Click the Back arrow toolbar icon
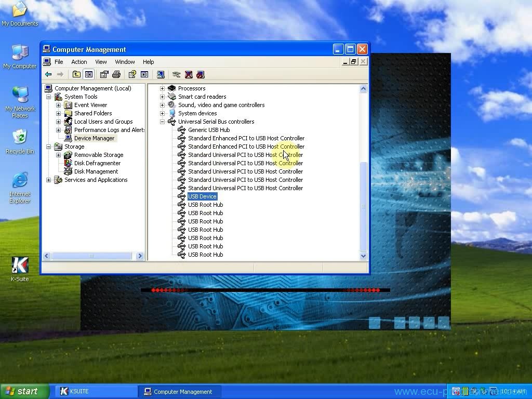Viewport: 532px width, 399px height. tap(48, 75)
